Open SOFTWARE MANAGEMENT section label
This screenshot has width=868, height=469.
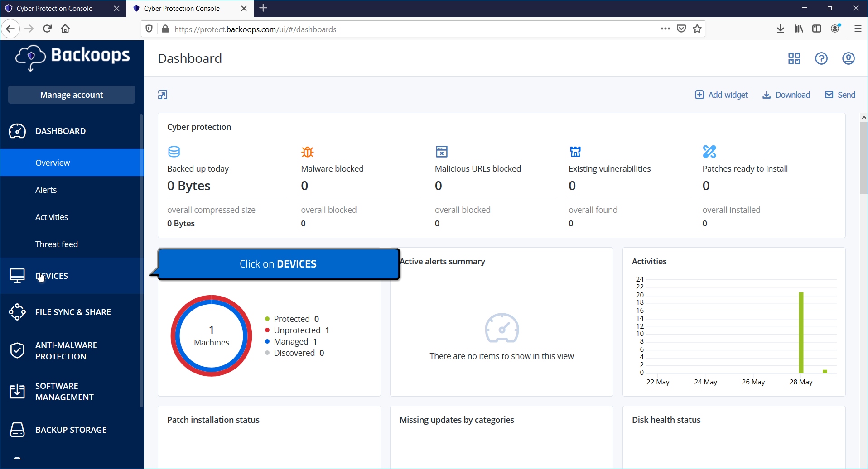[64, 392]
